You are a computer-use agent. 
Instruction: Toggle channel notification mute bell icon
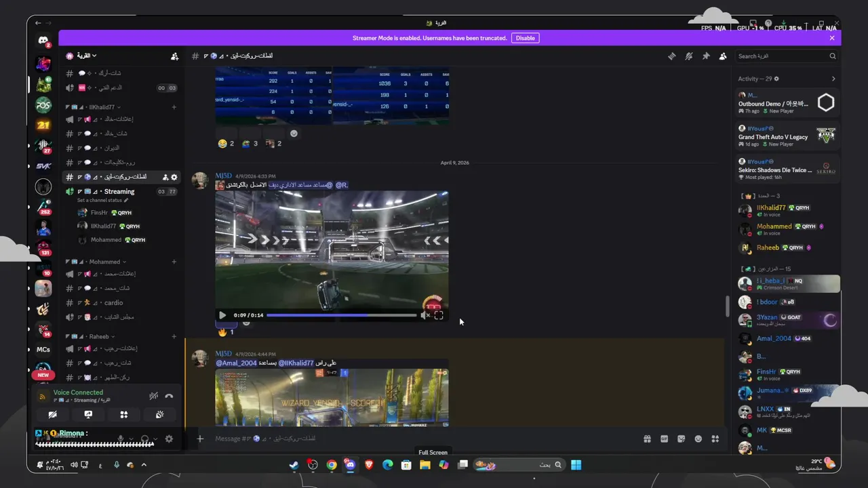[689, 56]
